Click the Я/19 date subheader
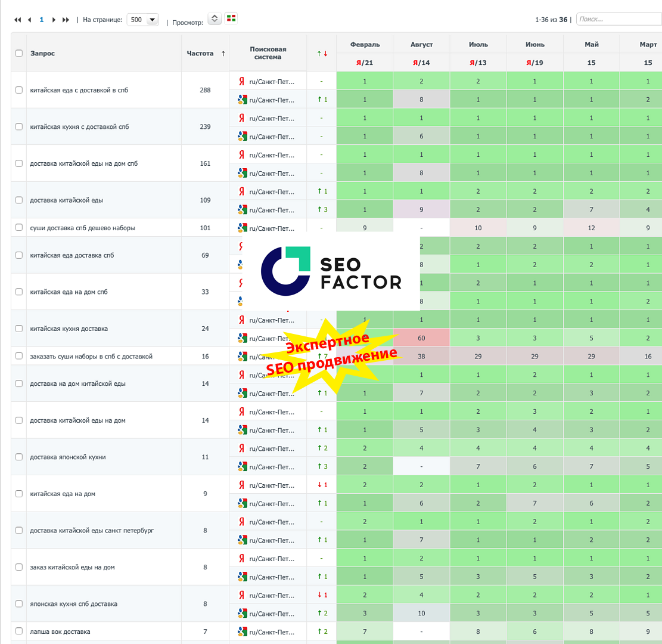 [x=534, y=63]
